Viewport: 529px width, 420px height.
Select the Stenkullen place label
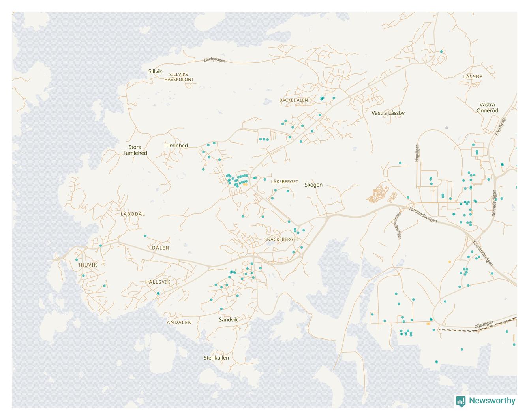coord(216,358)
